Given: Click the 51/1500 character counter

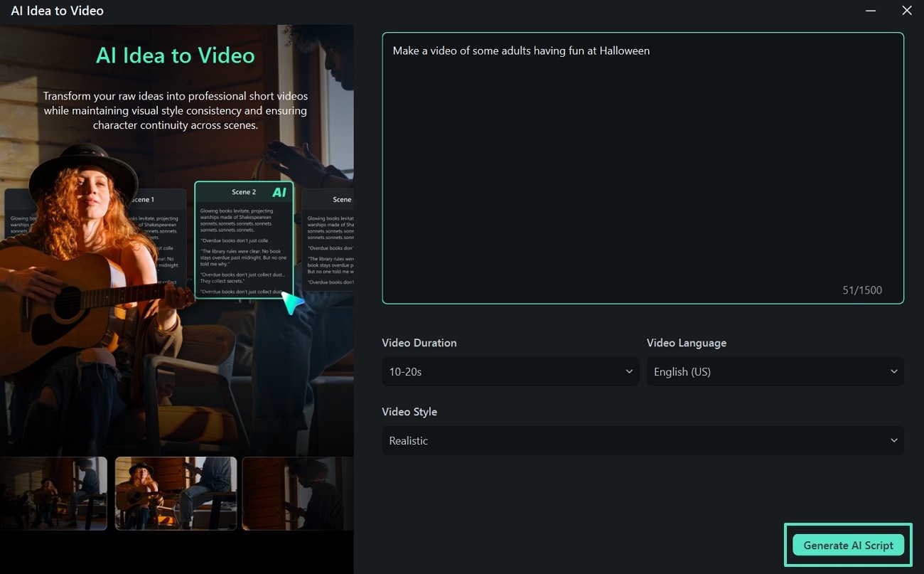Looking at the screenshot, I should pyautogui.click(x=862, y=289).
